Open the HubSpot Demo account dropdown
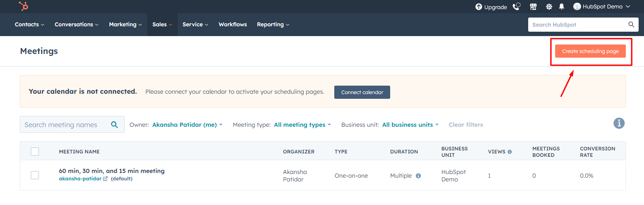644x205 pixels. click(602, 6)
